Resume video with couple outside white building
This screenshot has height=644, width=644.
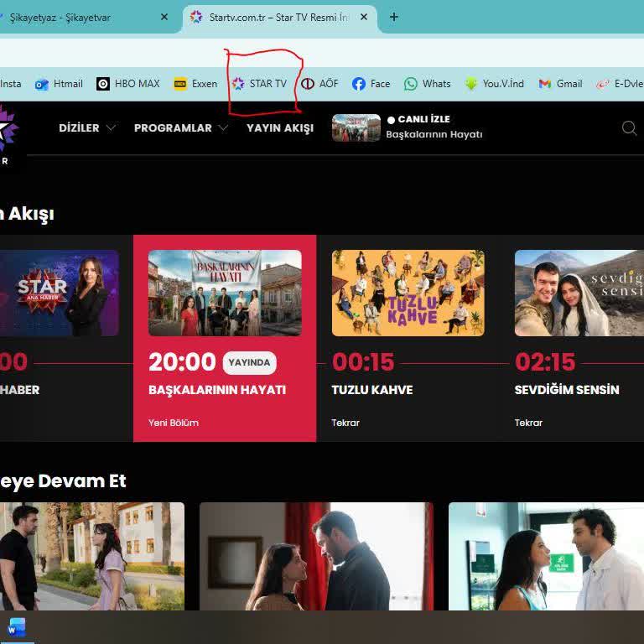(x=92, y=556)
